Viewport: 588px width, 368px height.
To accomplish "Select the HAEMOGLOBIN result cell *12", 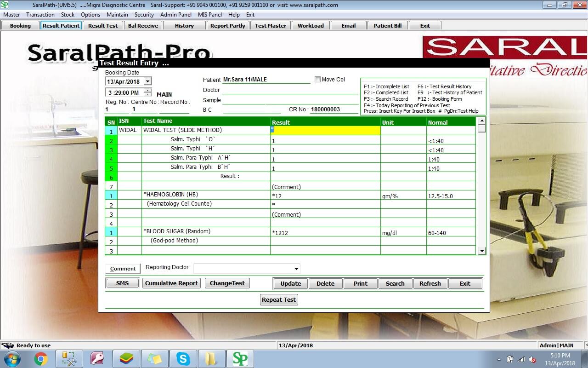I will click(325, 195).
